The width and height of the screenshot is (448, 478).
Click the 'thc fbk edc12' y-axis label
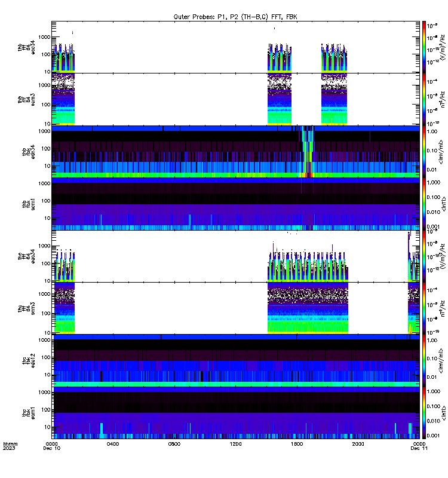(x=29, y=361)
